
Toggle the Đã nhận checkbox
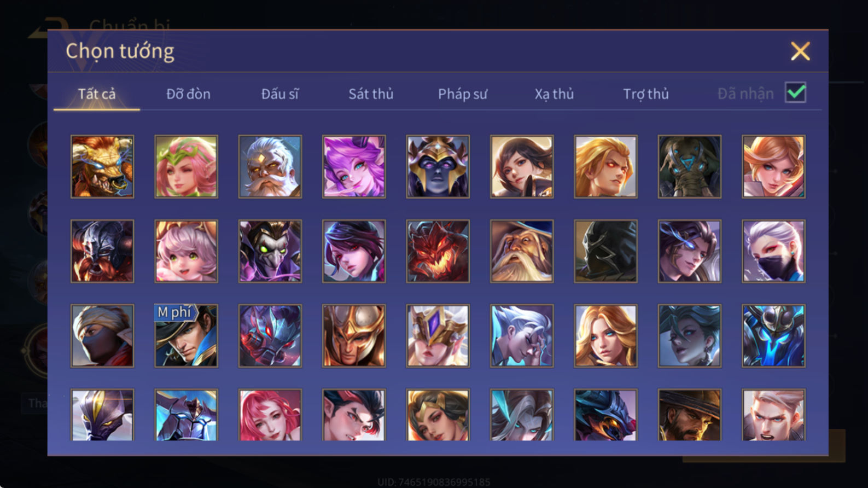796,92
